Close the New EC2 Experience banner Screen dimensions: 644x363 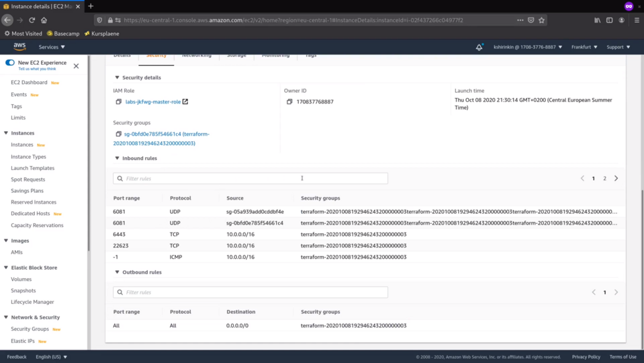[76, 66]
